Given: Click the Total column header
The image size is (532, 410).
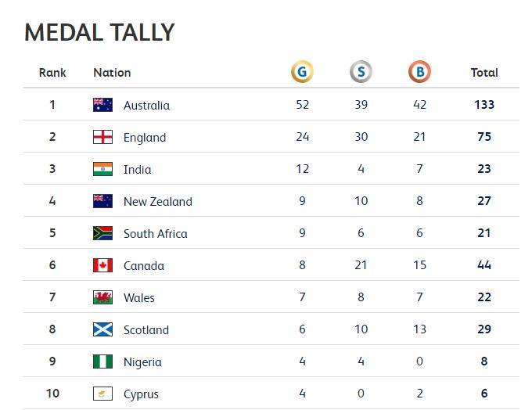Looking at the screenshot, I should pos(484,72).
